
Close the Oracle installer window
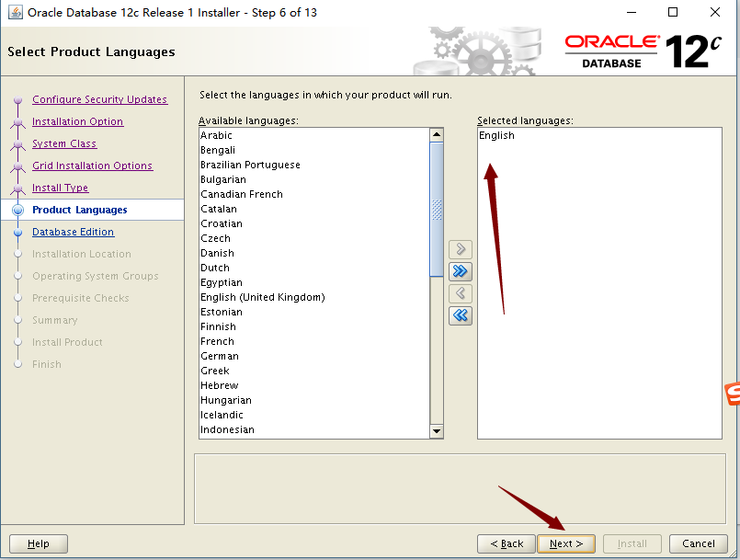point(715,12)
